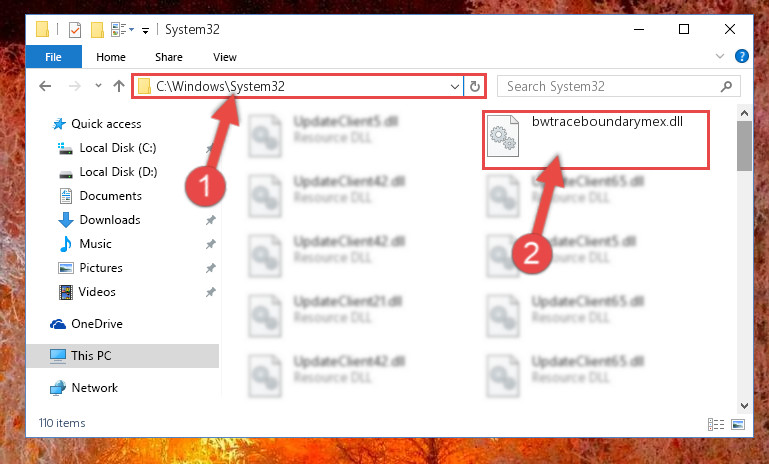Open the recent locations dropdown arrow
This screenshot has height=464, width=769.
98,86
